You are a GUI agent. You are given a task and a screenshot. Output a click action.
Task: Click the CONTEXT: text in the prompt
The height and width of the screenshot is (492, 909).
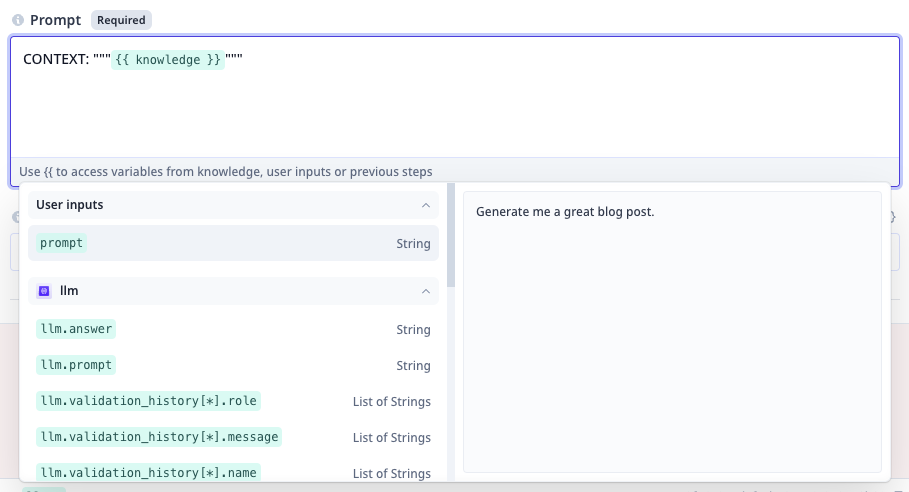click(56, 59)
